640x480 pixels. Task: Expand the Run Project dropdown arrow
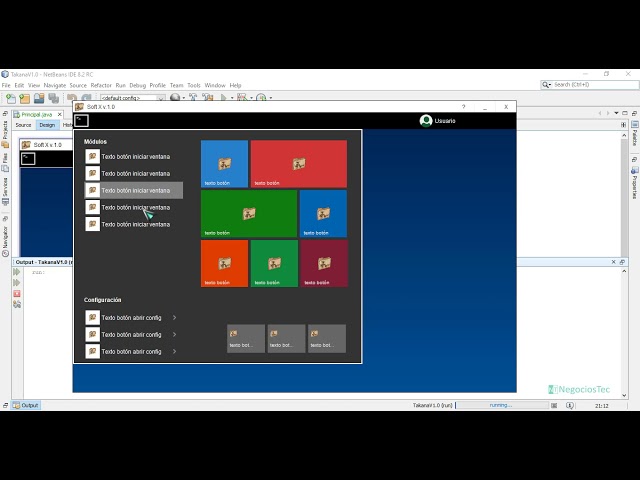(232, 98)
